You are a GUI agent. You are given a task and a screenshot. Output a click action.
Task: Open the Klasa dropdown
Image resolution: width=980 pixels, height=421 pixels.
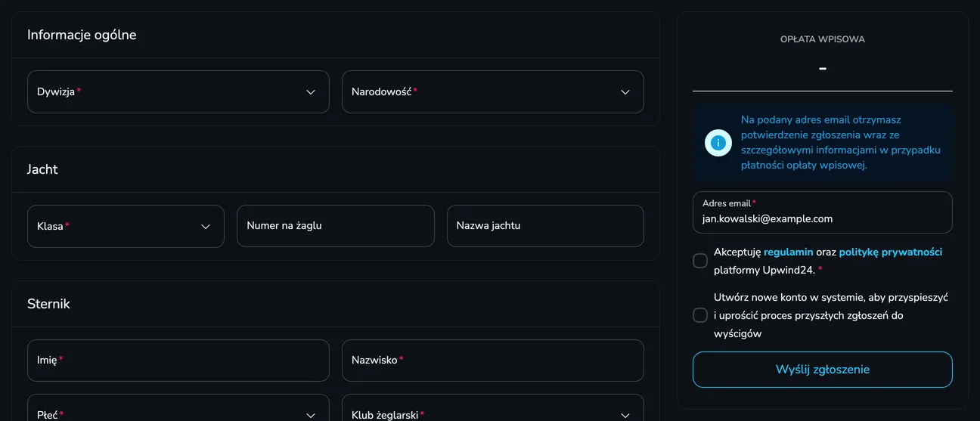(x=126, y=226)
